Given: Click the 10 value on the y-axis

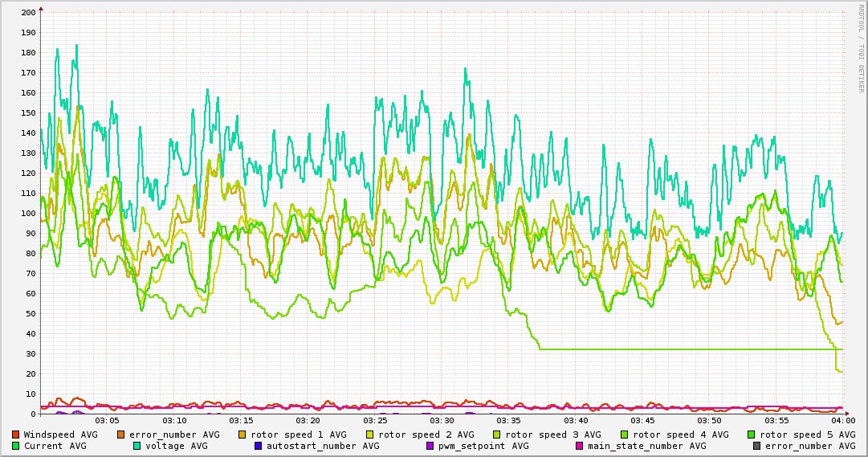Looking at the screenshot, I should pos(31,394).
